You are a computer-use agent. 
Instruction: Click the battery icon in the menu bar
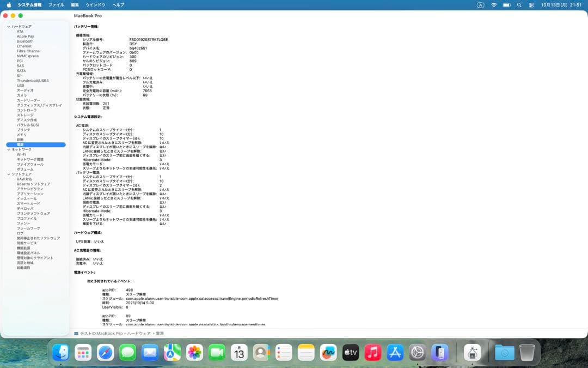[506, 4]
